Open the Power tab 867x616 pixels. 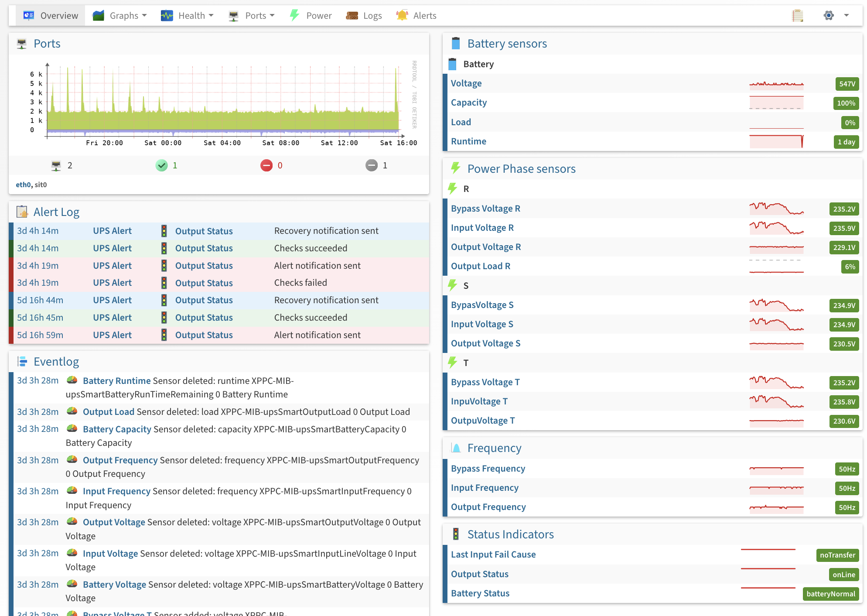coord(311,16)
